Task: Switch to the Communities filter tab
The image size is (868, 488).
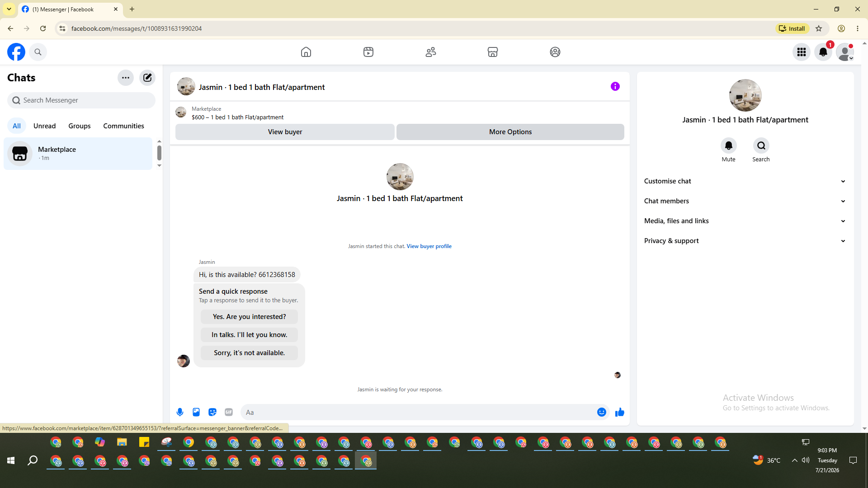Action: click(x=123, y=126)
